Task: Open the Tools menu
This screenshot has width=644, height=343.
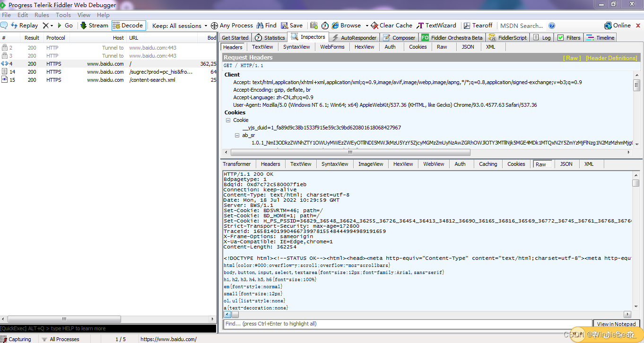Action: click(63, 15)
